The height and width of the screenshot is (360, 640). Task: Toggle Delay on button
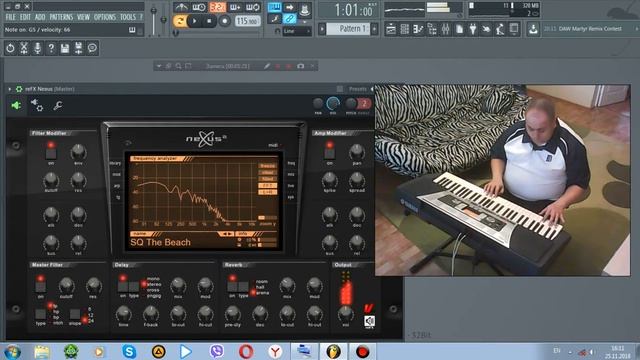[x=123, y=287]
